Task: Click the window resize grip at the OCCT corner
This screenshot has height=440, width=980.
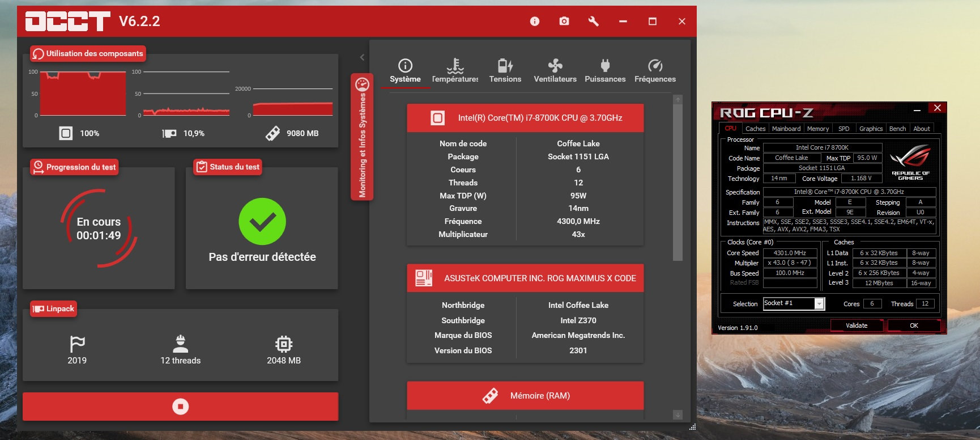Action: pos(692,427)
